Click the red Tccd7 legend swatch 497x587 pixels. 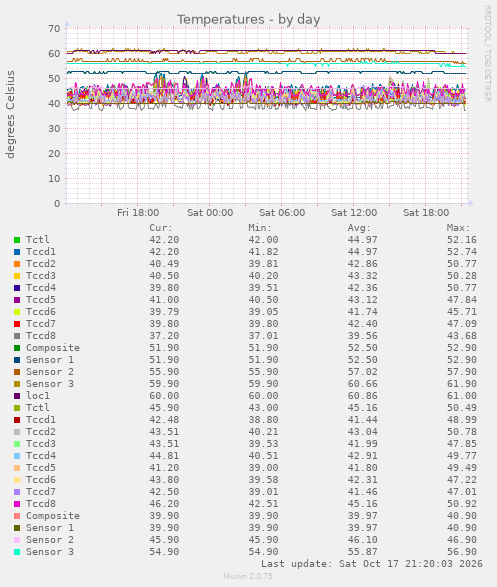(x=17, y=324)
